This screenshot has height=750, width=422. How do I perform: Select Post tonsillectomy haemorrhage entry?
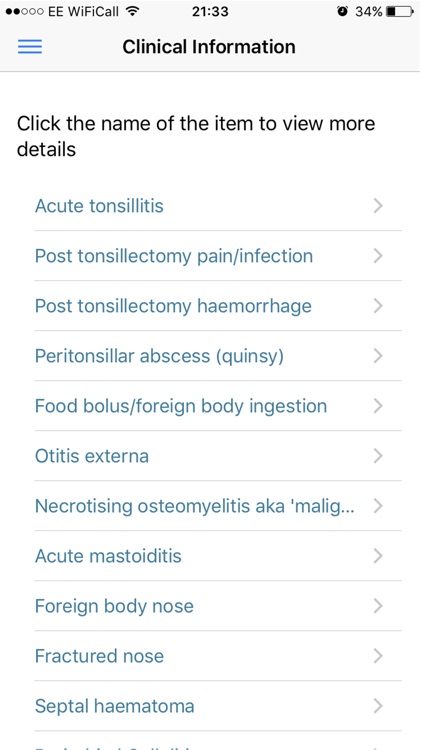coord(218,306)
